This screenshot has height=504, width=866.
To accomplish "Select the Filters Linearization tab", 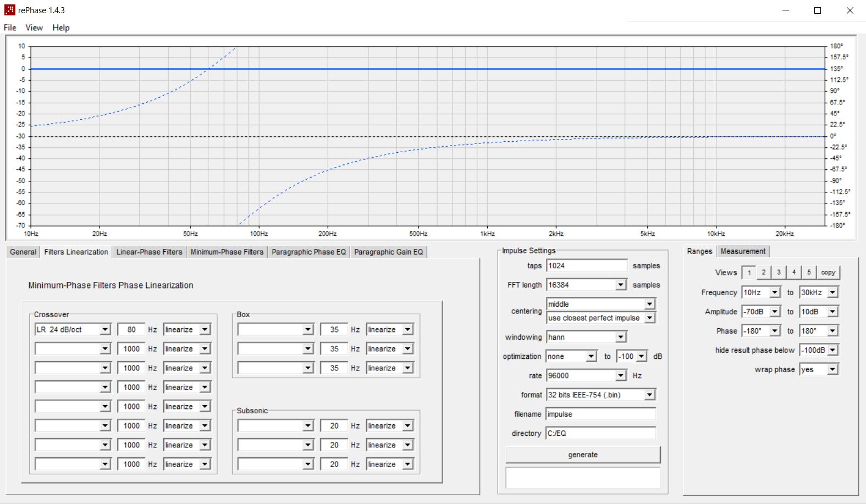I will [76, 252].
